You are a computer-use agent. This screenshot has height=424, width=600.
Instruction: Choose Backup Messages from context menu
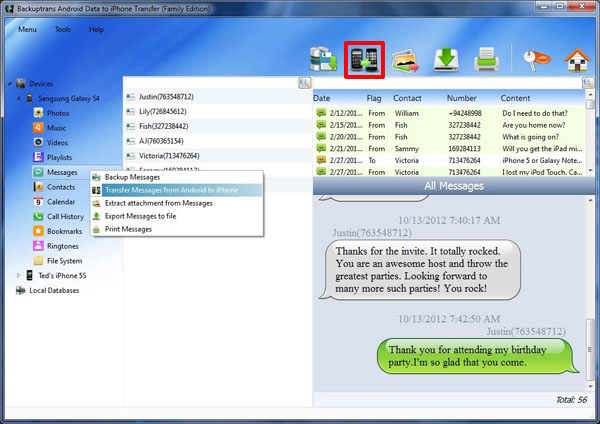click(x=177, y=177)
